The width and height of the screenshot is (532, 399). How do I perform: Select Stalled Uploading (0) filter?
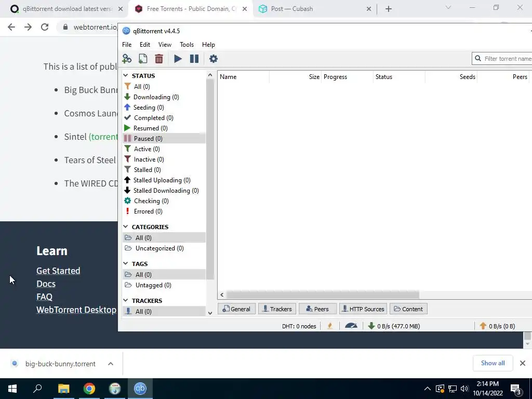tap(164, 180)
